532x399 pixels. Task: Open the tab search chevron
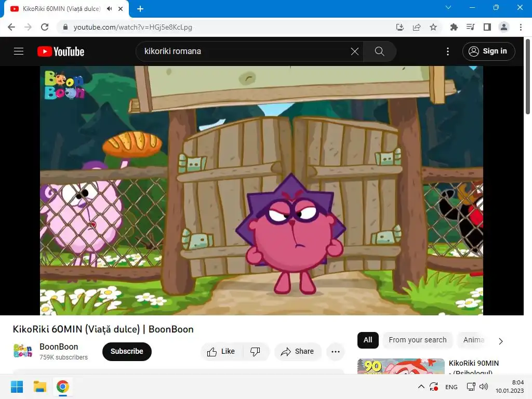448,7
